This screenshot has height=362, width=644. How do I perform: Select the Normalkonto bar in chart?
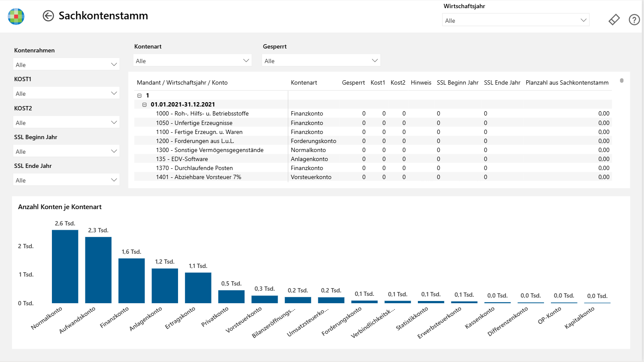65,267
